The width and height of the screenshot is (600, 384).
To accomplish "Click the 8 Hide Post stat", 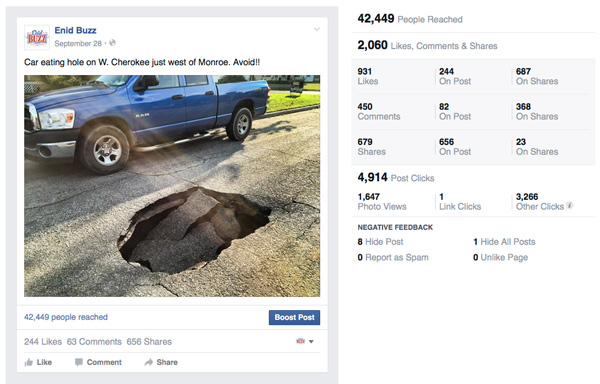I will point(380,242).
